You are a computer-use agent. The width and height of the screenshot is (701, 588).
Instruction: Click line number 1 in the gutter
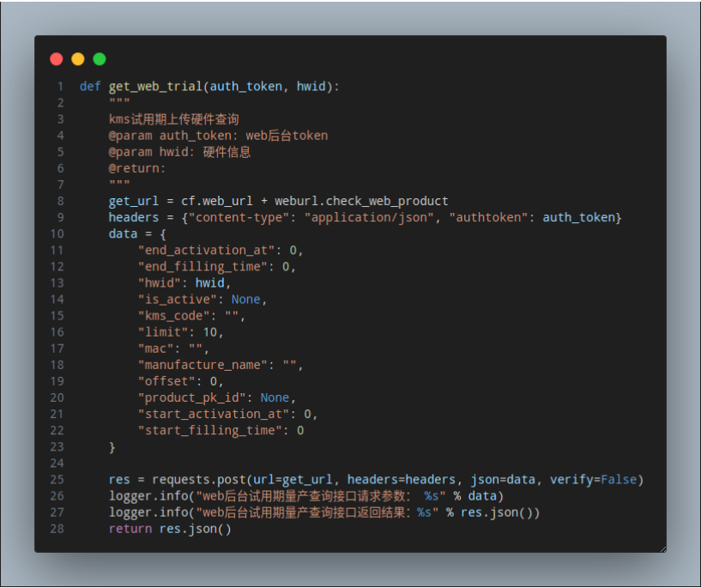pos(60,87)
